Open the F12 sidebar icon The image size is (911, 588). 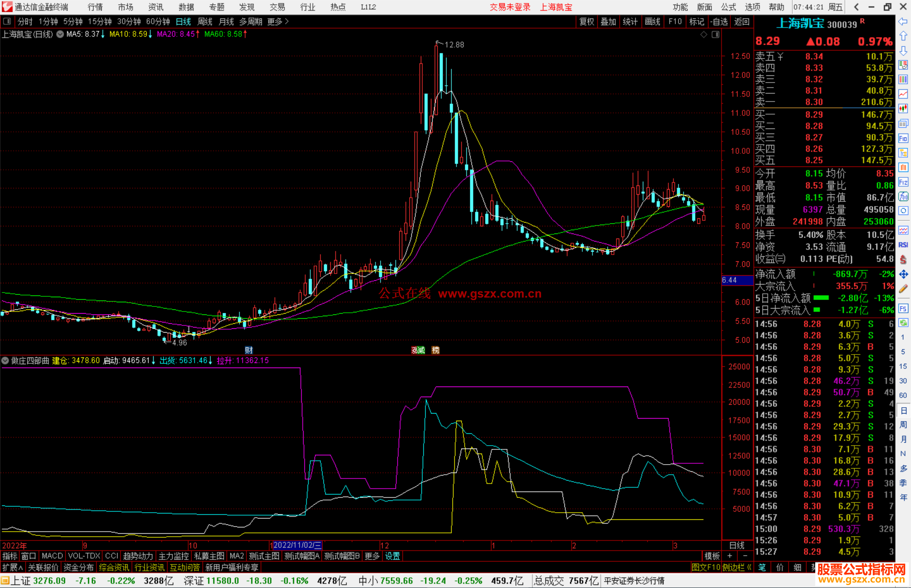click(x=903, y=182)
